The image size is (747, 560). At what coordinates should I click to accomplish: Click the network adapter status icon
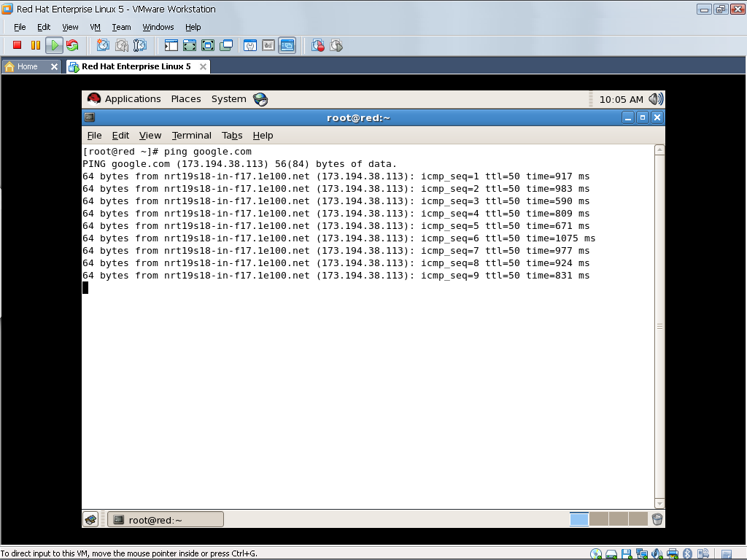coord(642,554)
